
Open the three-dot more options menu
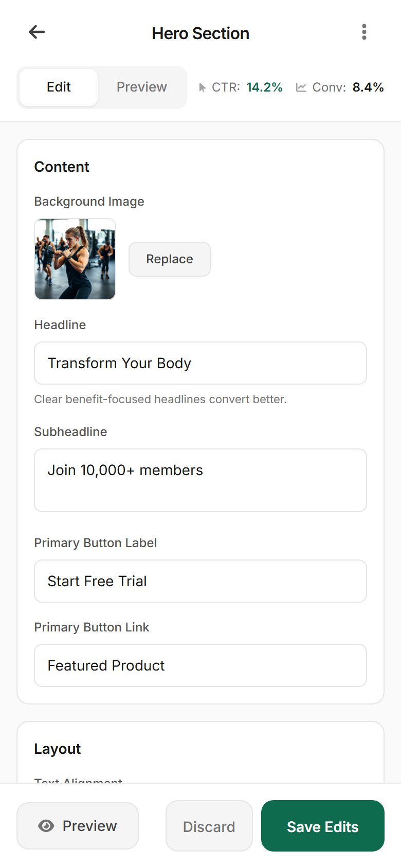[x=364, y=32]
